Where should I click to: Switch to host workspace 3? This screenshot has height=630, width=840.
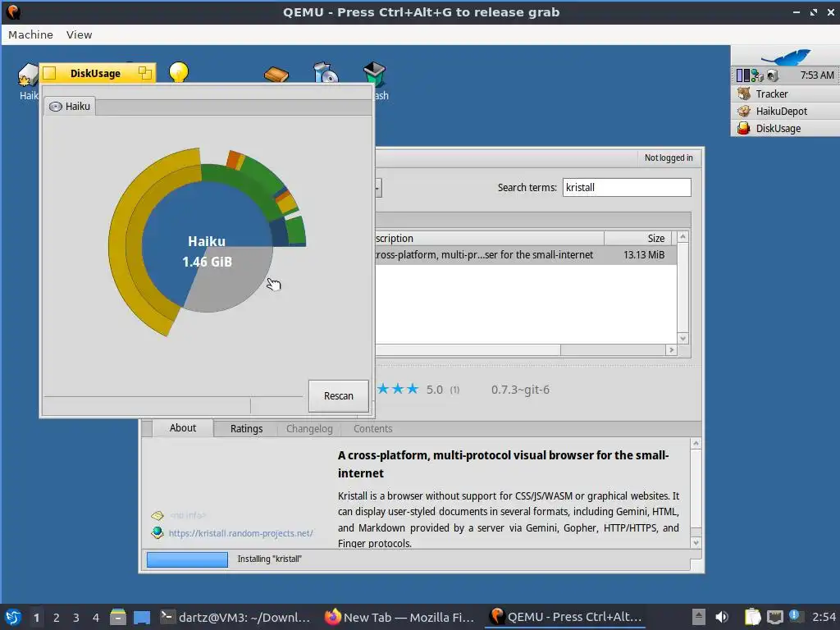click(75, 617)
